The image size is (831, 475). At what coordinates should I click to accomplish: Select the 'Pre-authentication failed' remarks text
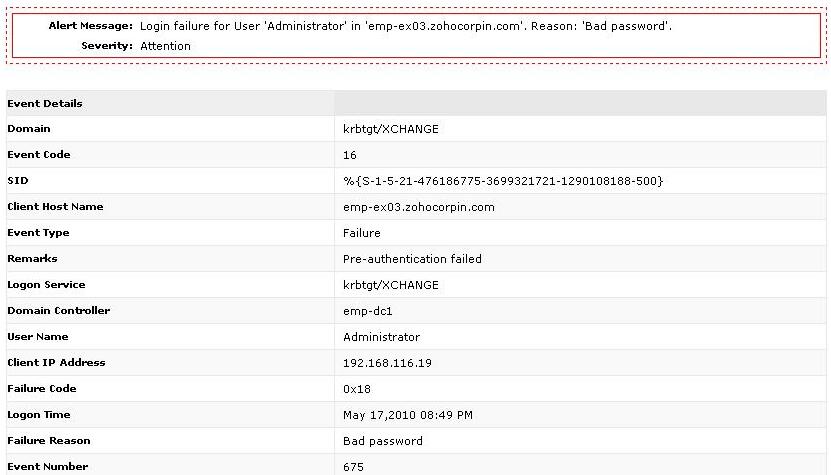(412, 259)
